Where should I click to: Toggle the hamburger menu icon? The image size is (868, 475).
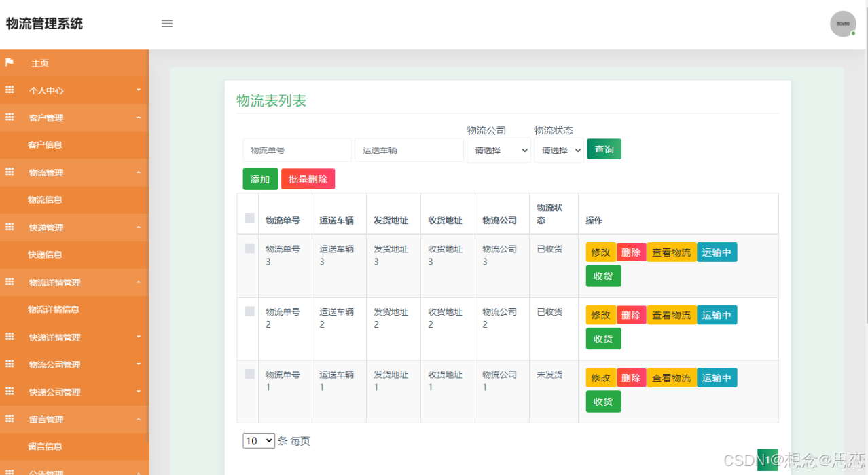coord(167,24)
